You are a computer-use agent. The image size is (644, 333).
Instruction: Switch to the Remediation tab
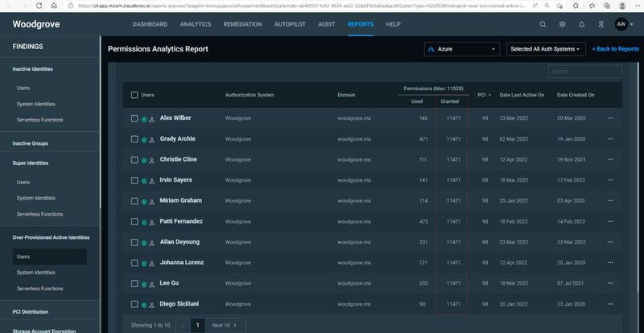[242, 24]
